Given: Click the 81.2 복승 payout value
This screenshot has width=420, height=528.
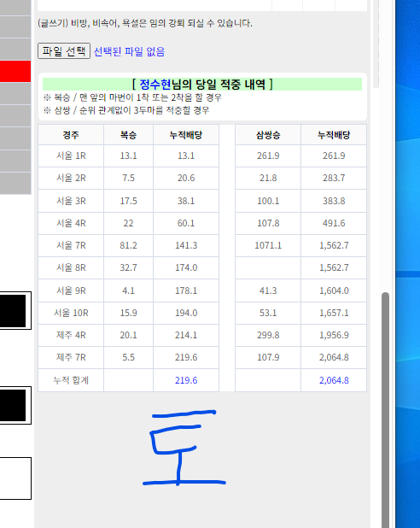Looking at the screenshot, I should click(129, 245).
